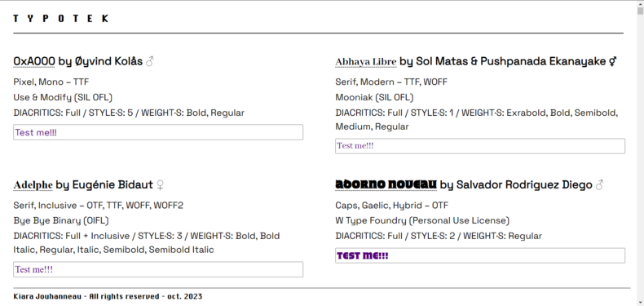Open the Adorno Noveau font link
This screenshot has height=306, width=644.
pyautogui.click(x=386, y=185)
